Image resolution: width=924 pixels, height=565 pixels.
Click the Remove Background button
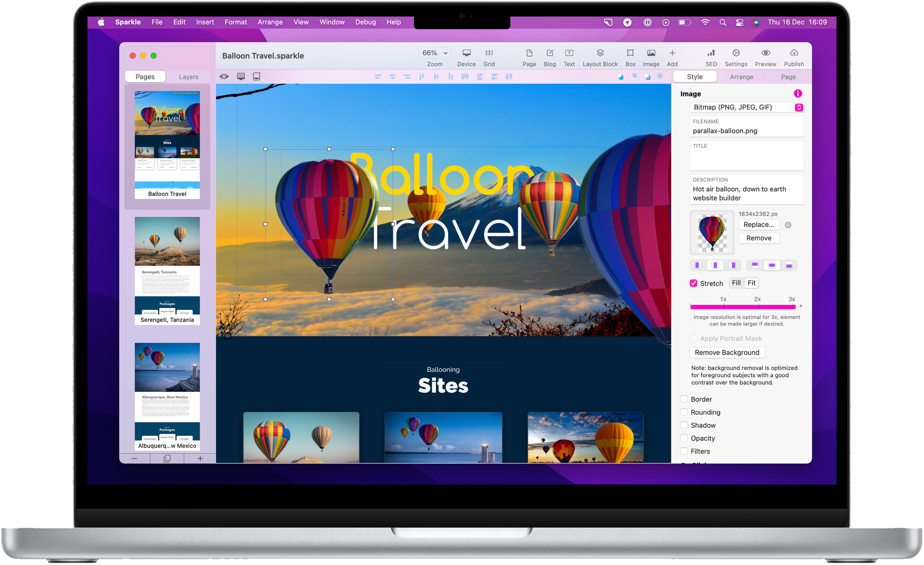(727, 352)
